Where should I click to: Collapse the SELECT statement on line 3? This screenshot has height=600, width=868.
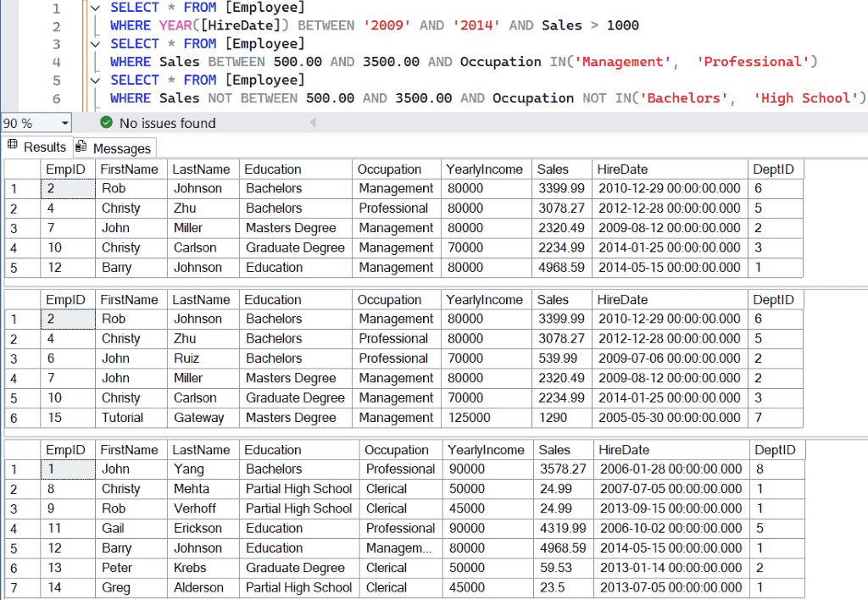(x=94, y=43)
